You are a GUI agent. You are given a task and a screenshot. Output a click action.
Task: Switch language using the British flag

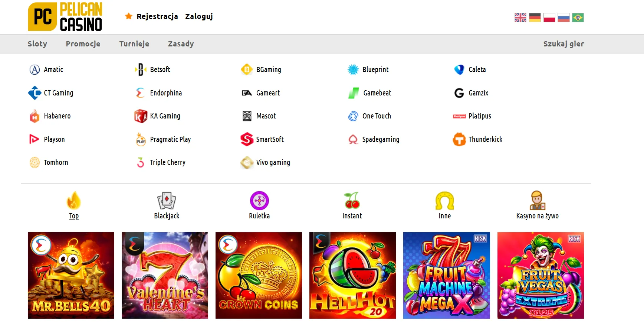[520, 18]
